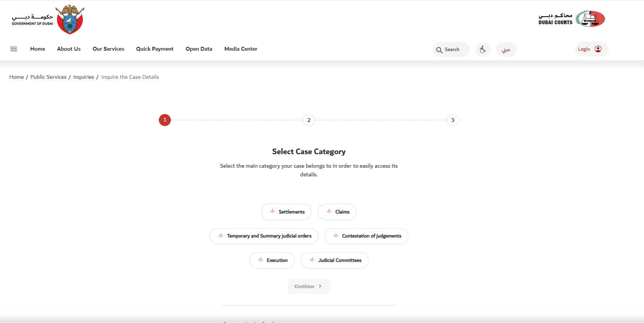Select the Claims case category

(x=337, y=212)
